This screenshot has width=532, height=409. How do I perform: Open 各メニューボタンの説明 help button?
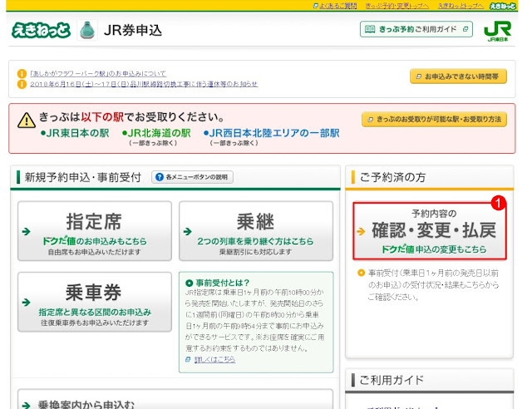192,177
